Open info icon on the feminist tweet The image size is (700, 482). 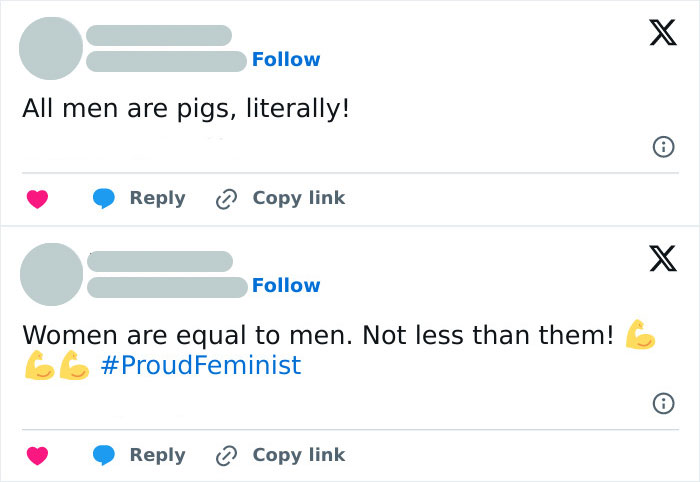(x=661, y=403)
